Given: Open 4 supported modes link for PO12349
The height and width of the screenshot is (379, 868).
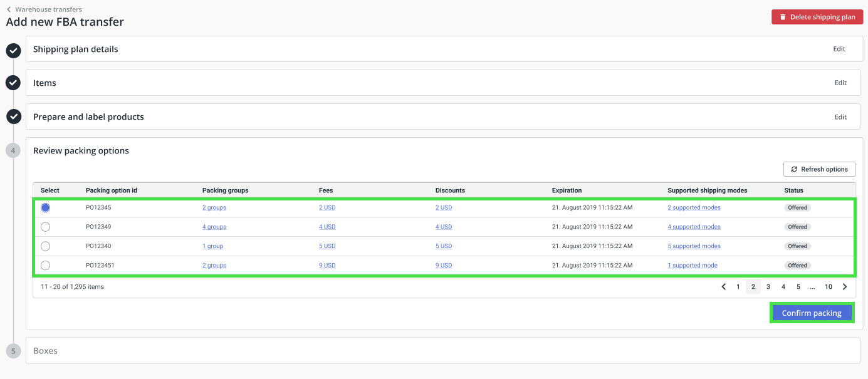Looking at the screenshot, I should point(694,227).
